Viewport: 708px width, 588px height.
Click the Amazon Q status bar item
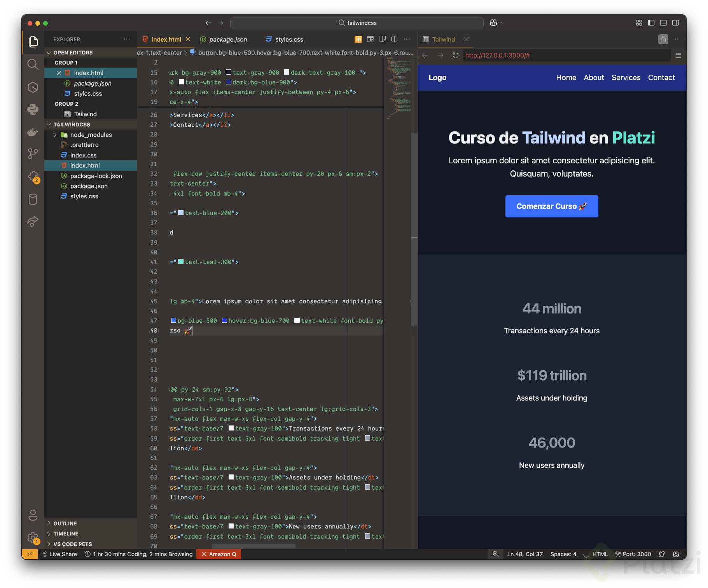click(219, 554)
